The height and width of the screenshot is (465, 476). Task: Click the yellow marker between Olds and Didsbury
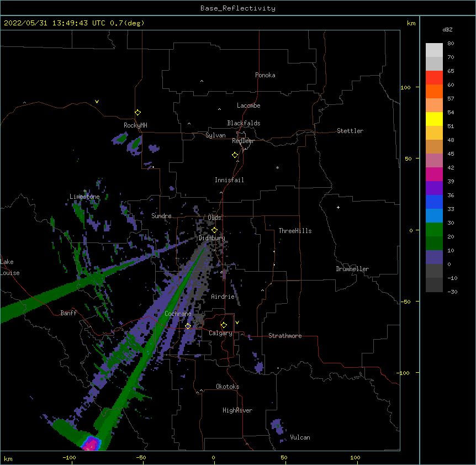click(x=214, y=230)
